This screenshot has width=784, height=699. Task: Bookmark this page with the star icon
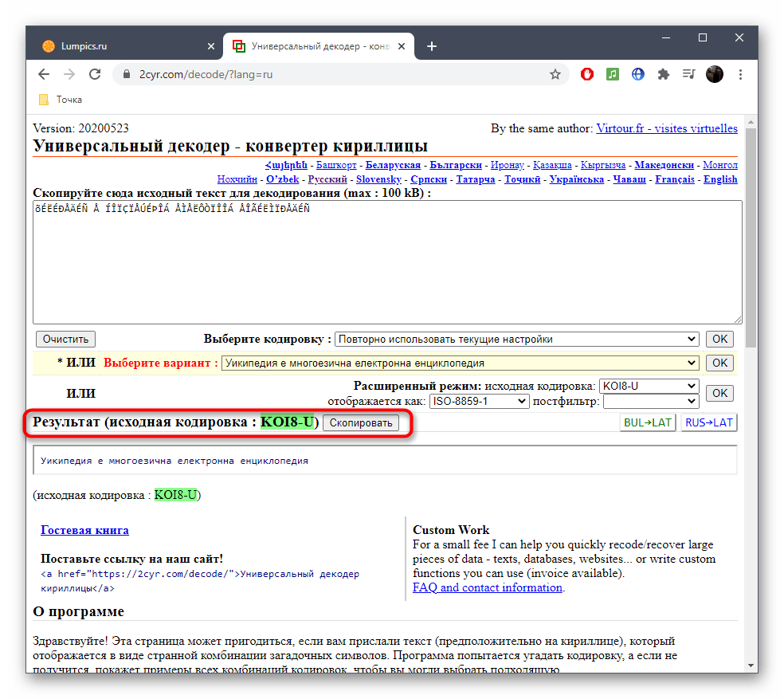tap(555, 75)
